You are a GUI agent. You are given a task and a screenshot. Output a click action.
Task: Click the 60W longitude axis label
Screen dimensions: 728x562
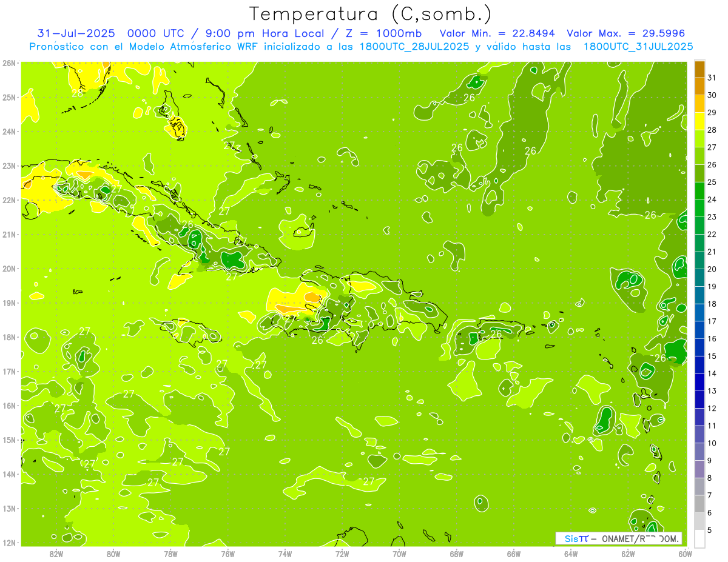(x=685, y=554)
